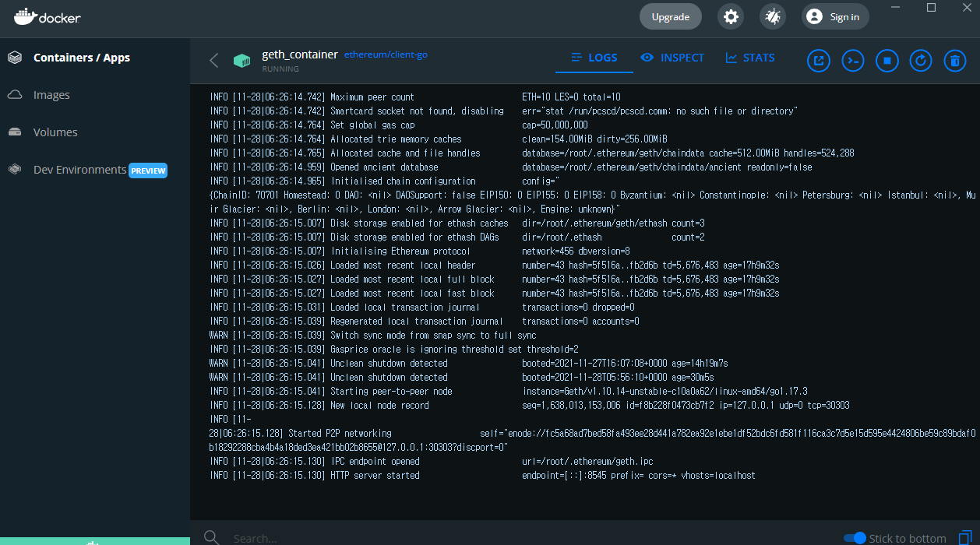Image resolution: width=980 pixels, height=545 pixels.
Task: Open Docker settings gear
Action: click(731, 16)
